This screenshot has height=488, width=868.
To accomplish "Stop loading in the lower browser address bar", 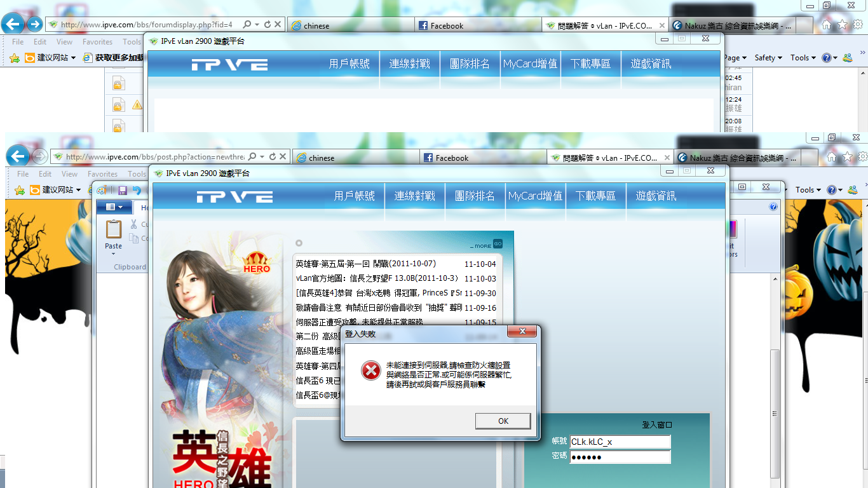I will (x=283, y=157).
